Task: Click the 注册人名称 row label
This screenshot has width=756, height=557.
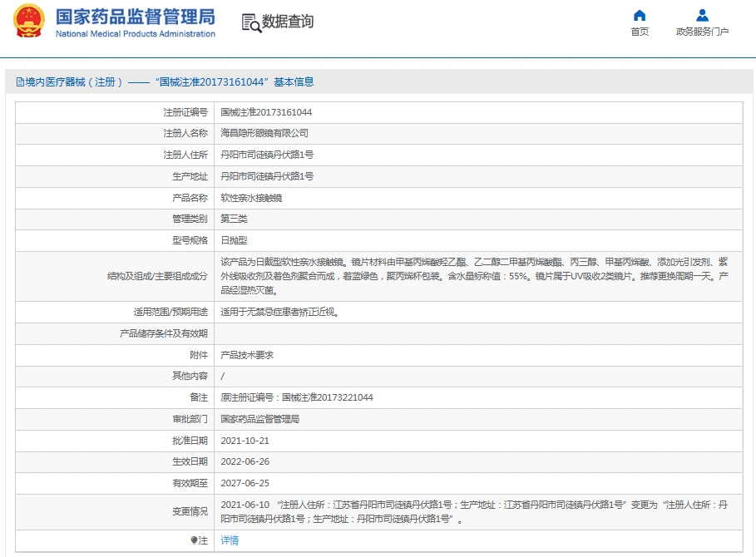Action: coord(185,134)
